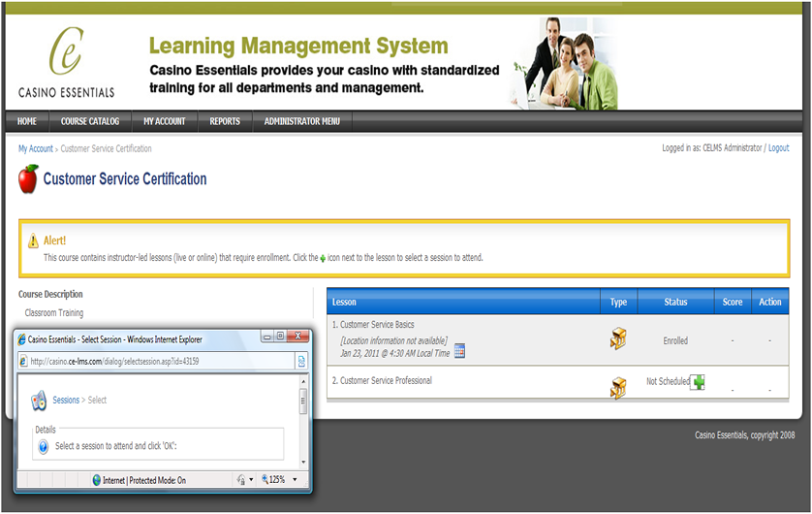
Task: Click the security lock icon in popup status bar
Action: (241, 480)
